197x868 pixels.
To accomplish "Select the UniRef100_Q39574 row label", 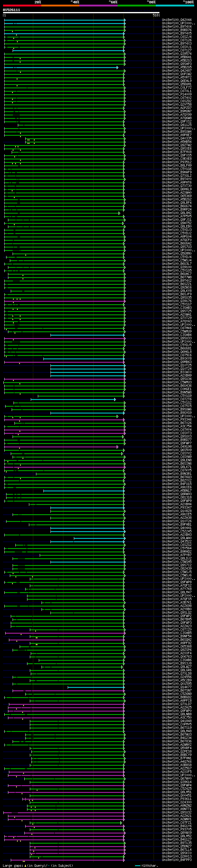I will click(x=177, y=54).
